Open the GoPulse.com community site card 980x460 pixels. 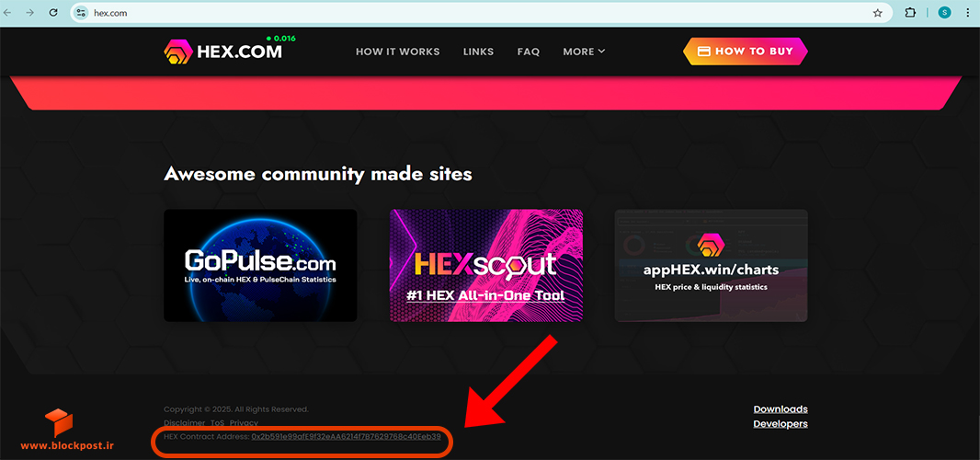(260, 265)
